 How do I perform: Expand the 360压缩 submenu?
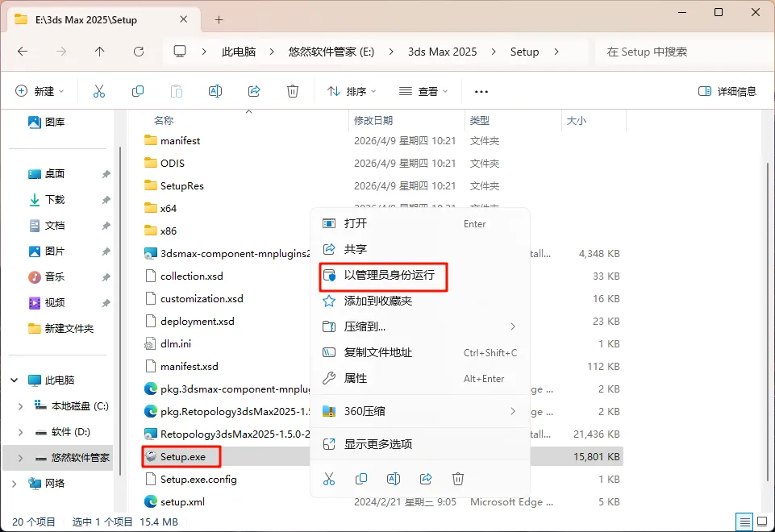tap(513, 411)
